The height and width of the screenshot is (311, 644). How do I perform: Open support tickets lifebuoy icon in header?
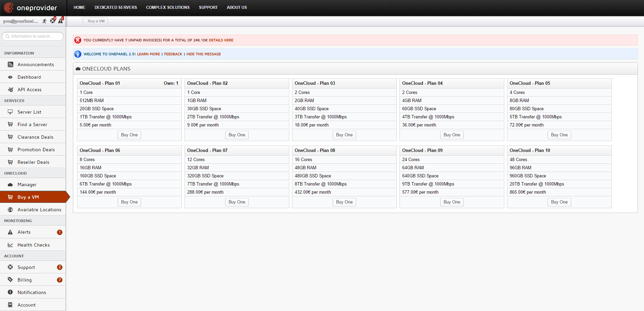click(53, 21)
